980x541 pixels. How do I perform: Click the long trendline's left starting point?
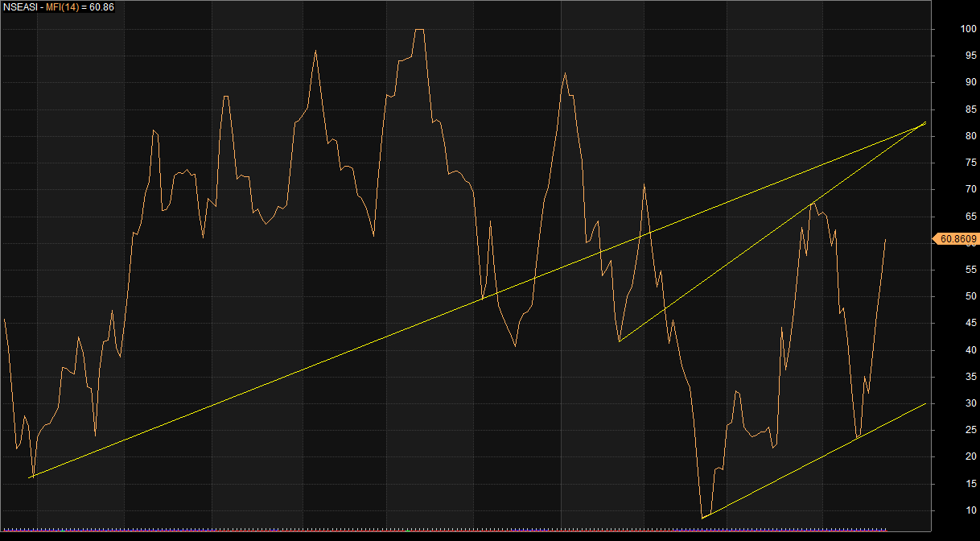click(x=30, y=477)
